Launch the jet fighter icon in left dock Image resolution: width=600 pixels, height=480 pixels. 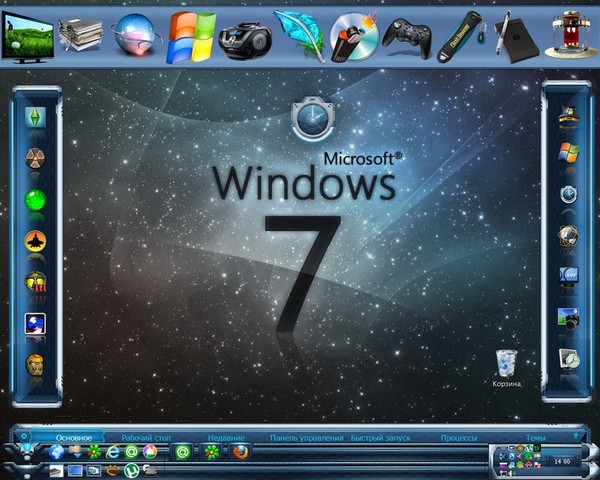point(36,241)
